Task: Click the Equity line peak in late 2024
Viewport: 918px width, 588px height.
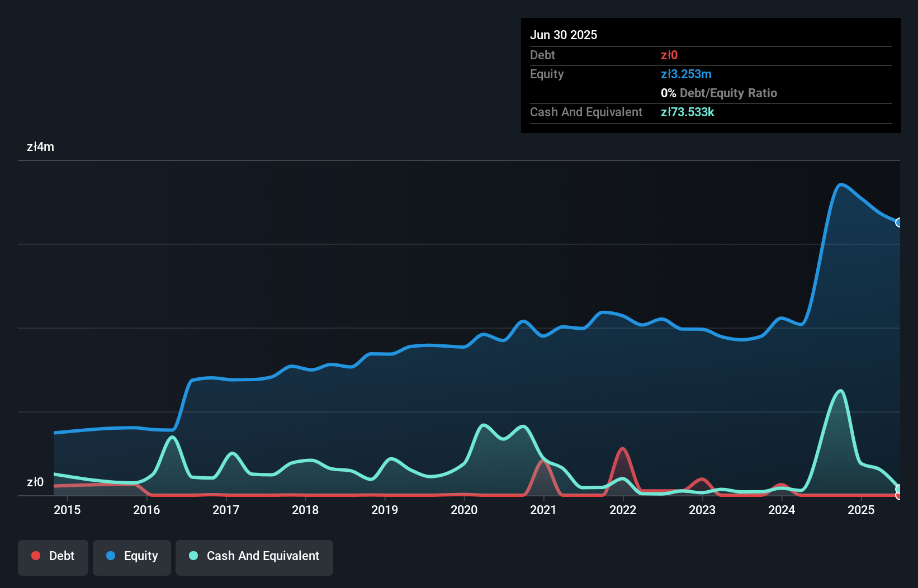Action: point(840,184)
